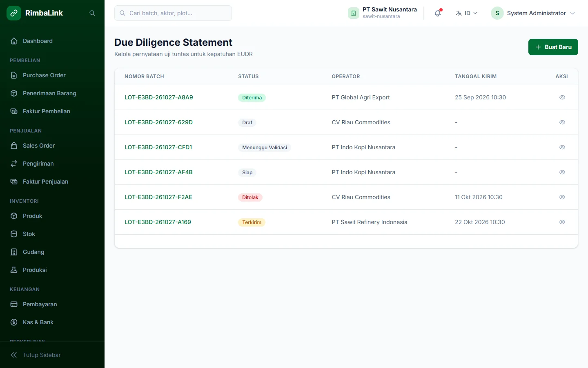Viewport: 588px width, 368px height.
Task: Click the Faktur Pembelian icon
Action: pos(14,111)
